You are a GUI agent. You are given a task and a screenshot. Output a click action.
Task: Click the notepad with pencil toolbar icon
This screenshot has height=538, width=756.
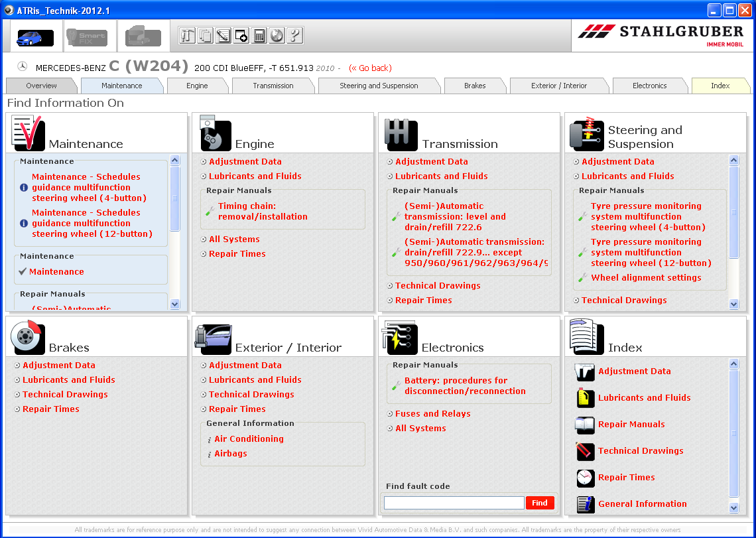coord(223,36)
